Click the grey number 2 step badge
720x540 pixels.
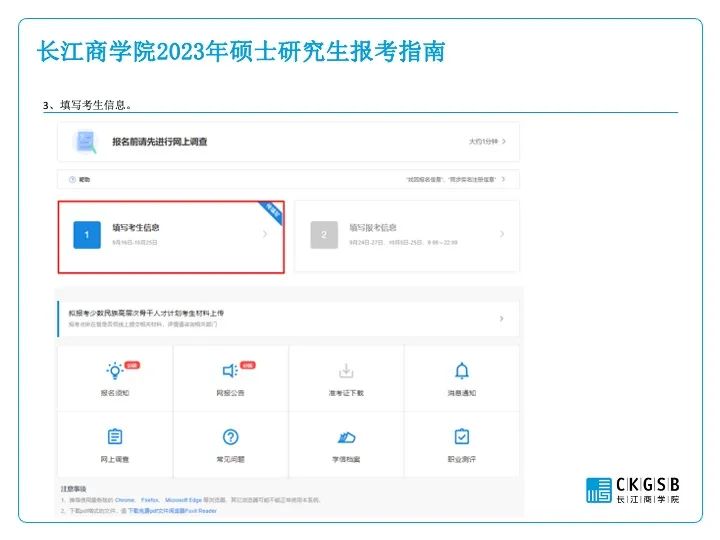tap(324, 235)
